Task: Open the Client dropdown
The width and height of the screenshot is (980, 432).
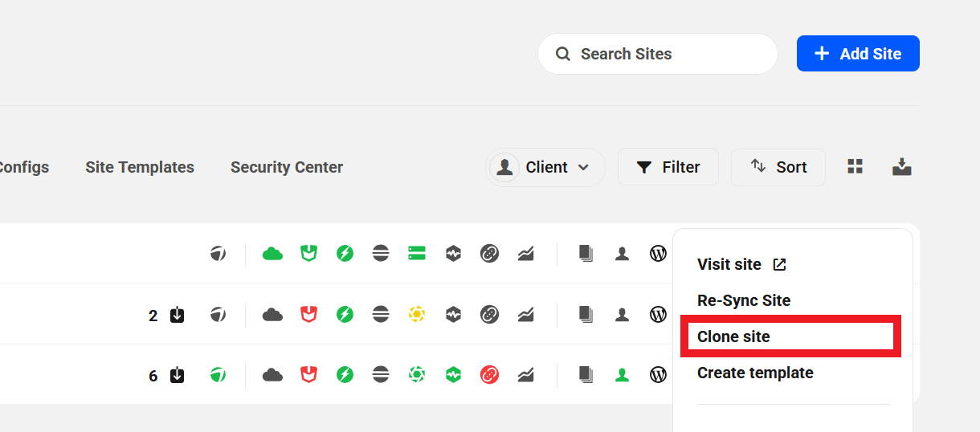Action: [545, 167]
